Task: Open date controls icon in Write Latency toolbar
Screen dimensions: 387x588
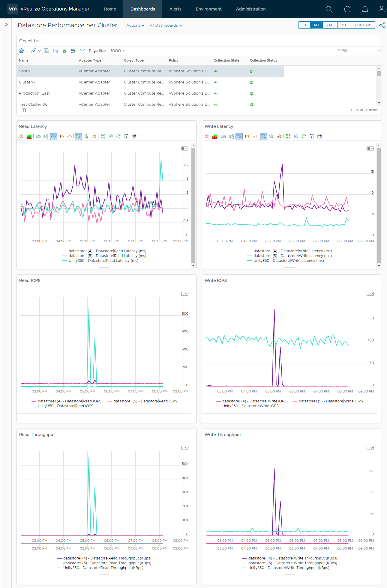Action: pyautogui.click(x=312, y=136)
